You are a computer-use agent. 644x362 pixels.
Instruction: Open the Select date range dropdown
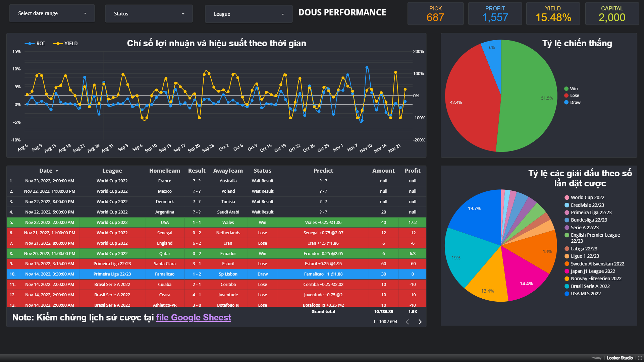click(52, 13)
